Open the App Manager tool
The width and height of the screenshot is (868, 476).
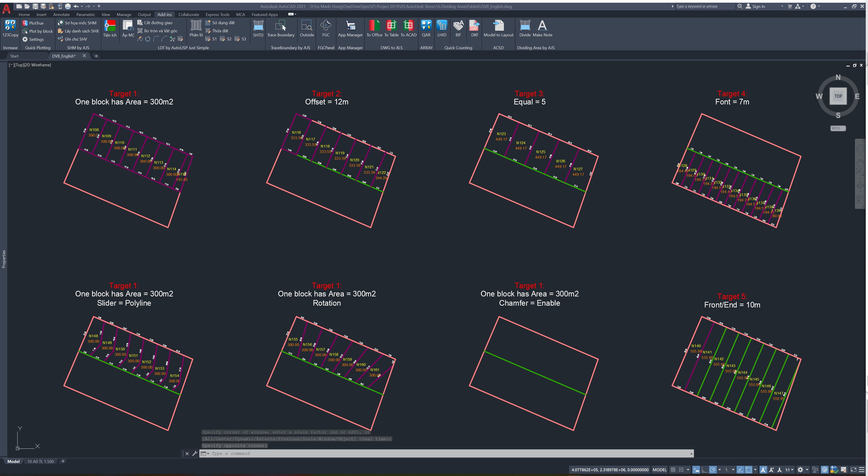(350, 26)
